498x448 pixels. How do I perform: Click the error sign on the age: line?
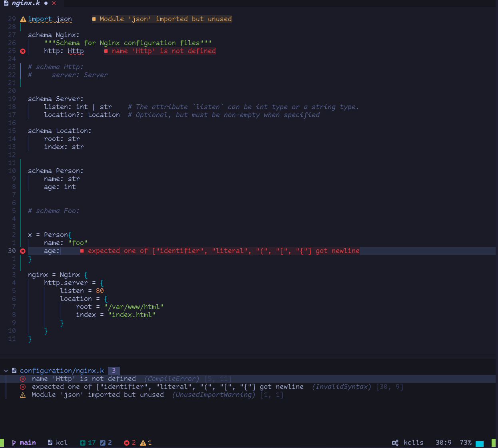coord(23,251)
